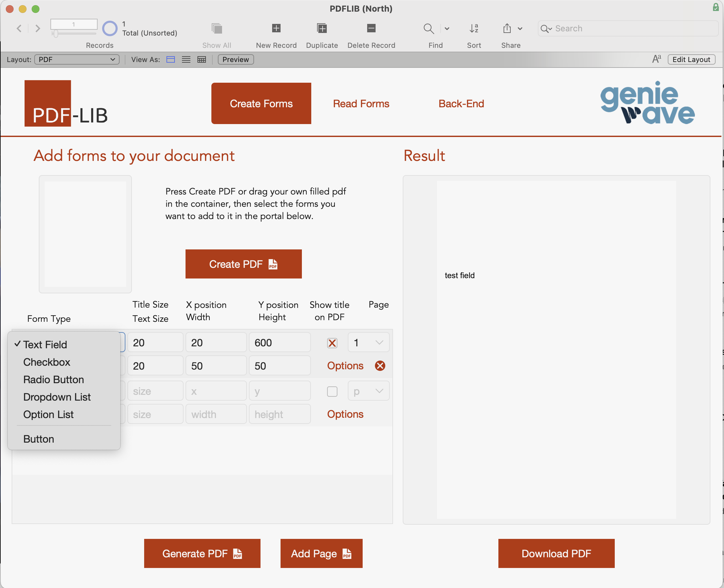The height and width of the screenshot is (588, 724).
Task: Open the Back-End tab
Action: 461,104
